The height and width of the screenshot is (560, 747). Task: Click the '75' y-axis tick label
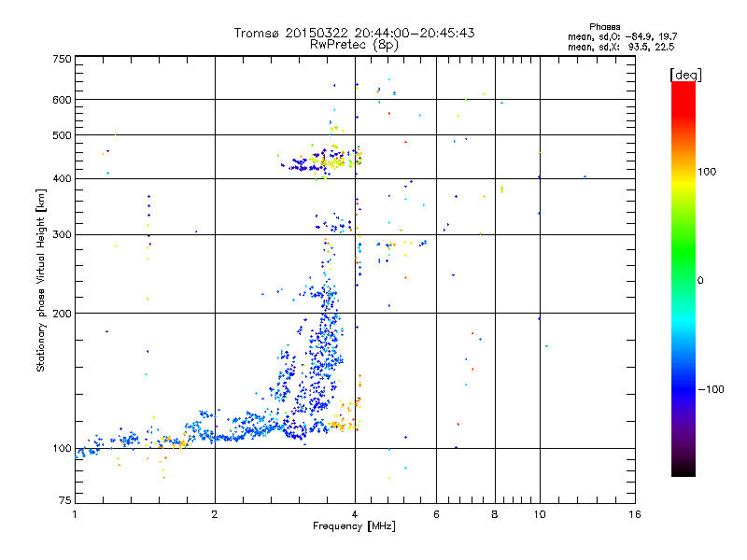65,500
